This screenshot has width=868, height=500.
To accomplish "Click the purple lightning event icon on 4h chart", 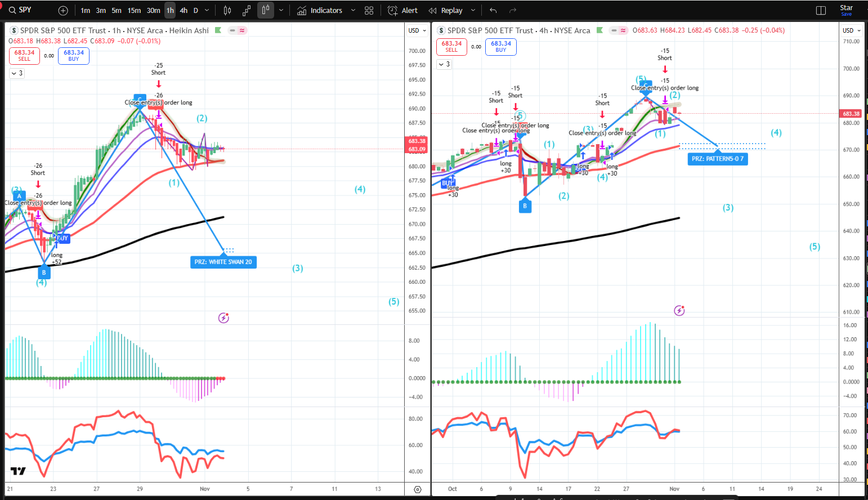I will pyautogui.click(x=679, y=311).
